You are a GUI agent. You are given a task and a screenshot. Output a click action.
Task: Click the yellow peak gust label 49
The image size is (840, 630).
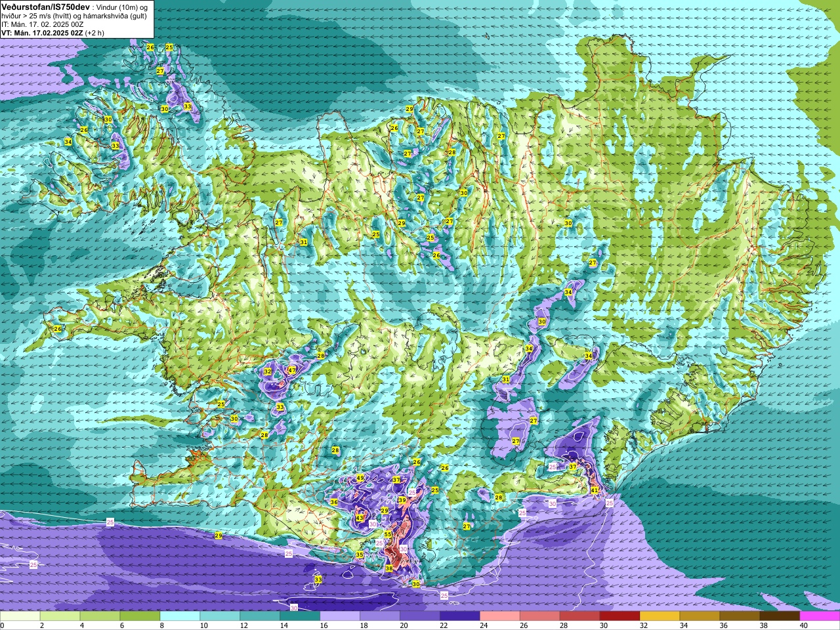tap(360, 478)
